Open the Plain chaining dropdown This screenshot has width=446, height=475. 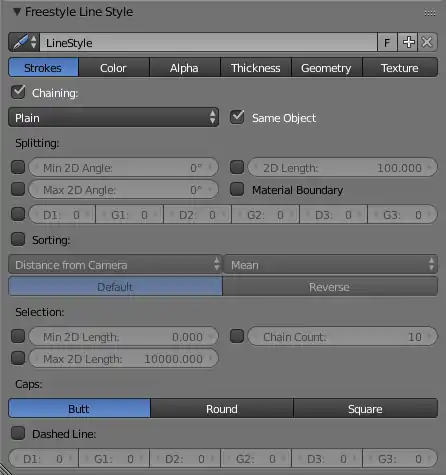[x=113, y=117]
